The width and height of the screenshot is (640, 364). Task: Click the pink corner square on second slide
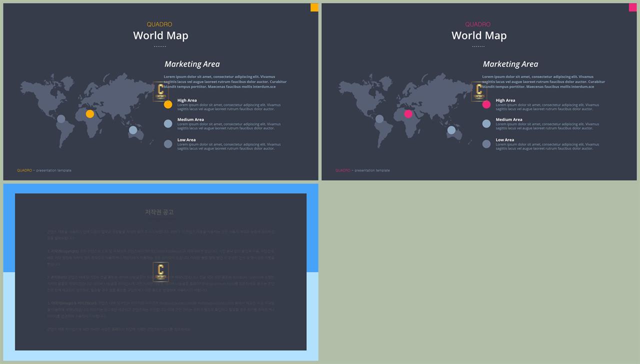pyautogui.click(x=633, y=7)
